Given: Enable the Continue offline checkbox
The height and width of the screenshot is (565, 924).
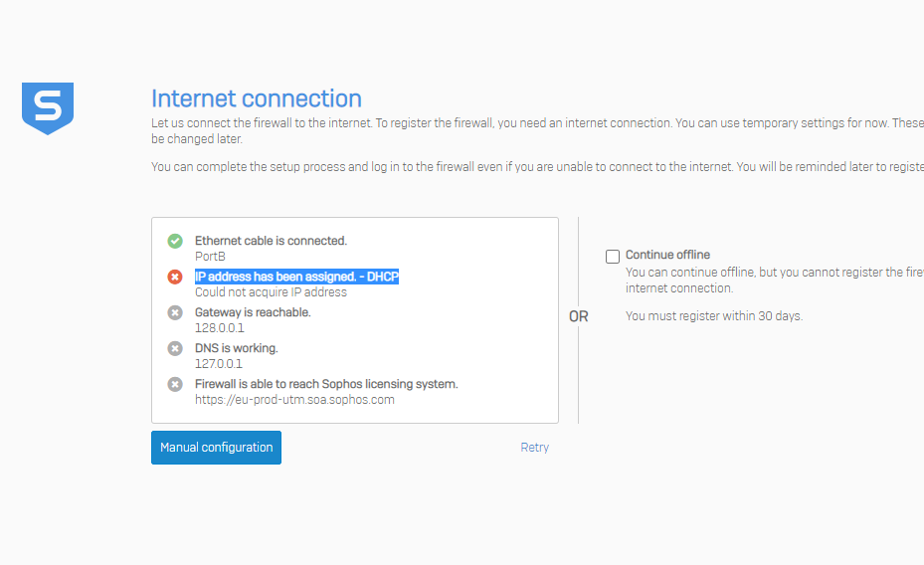Looking at the screenshot, I should (x=613, y=257).
